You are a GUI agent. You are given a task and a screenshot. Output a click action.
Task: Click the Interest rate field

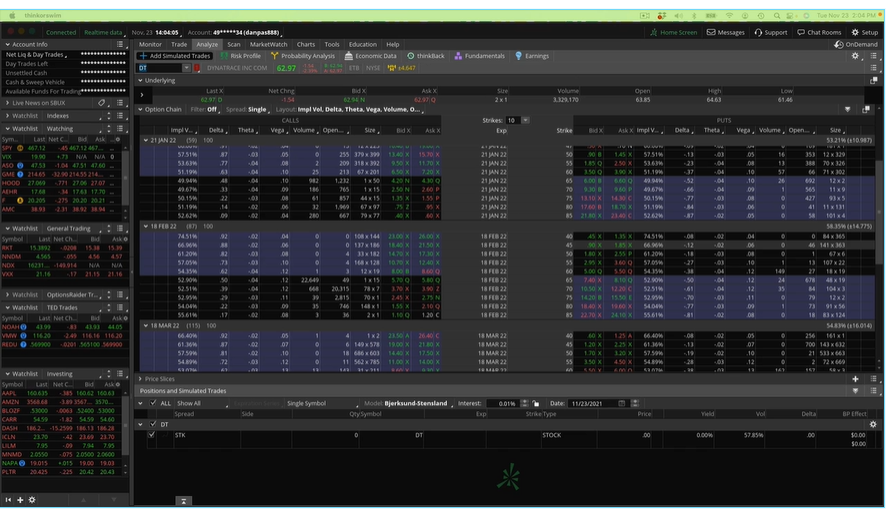(502, 403)
